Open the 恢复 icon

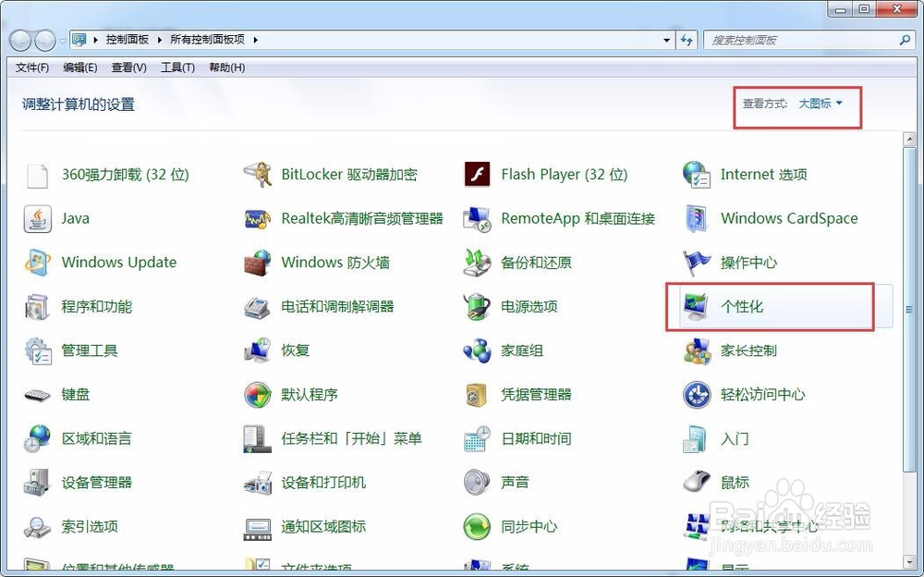click(x=258, y=350)
